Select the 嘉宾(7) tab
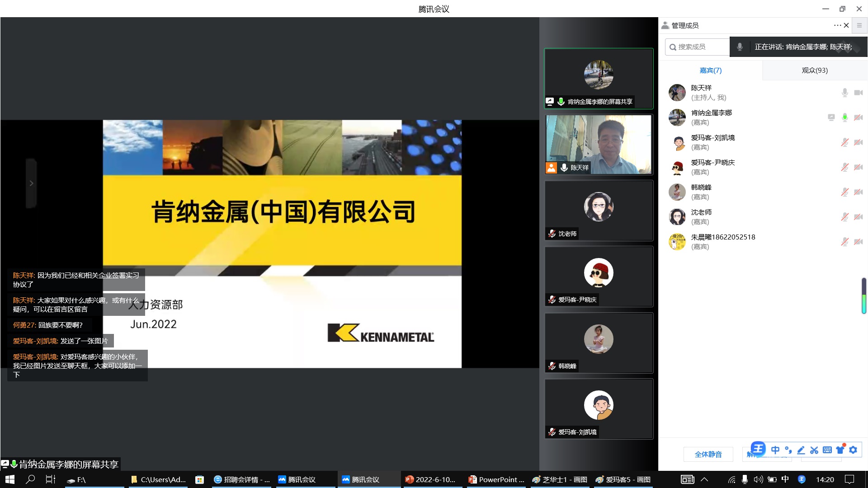 (x=710, y=70)
